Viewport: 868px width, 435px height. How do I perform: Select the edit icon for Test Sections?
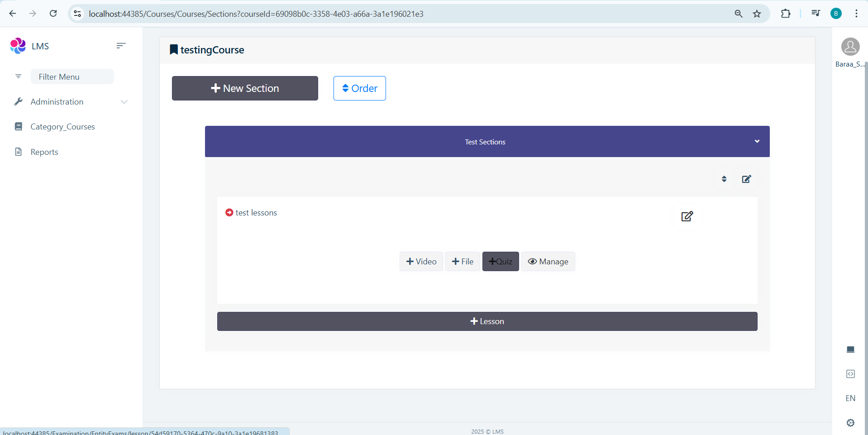(x=746, y=179)
